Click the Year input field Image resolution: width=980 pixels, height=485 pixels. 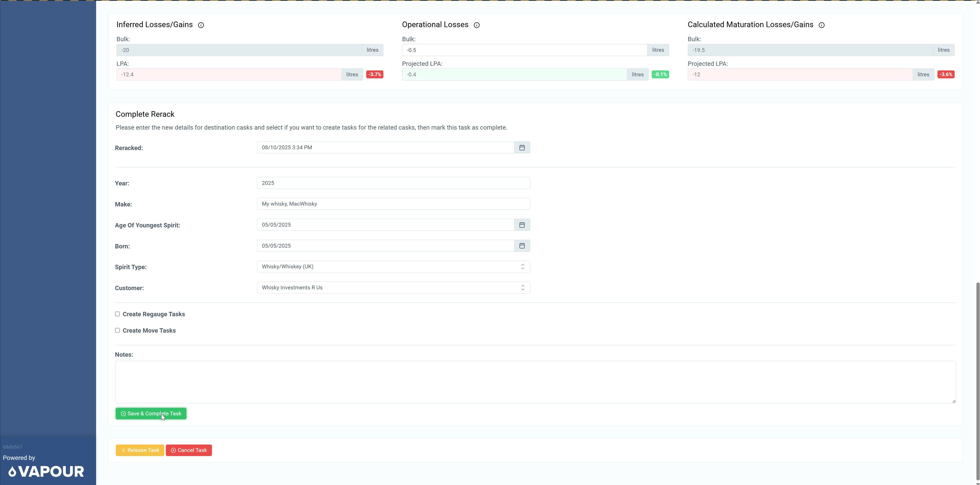(393, 183)
